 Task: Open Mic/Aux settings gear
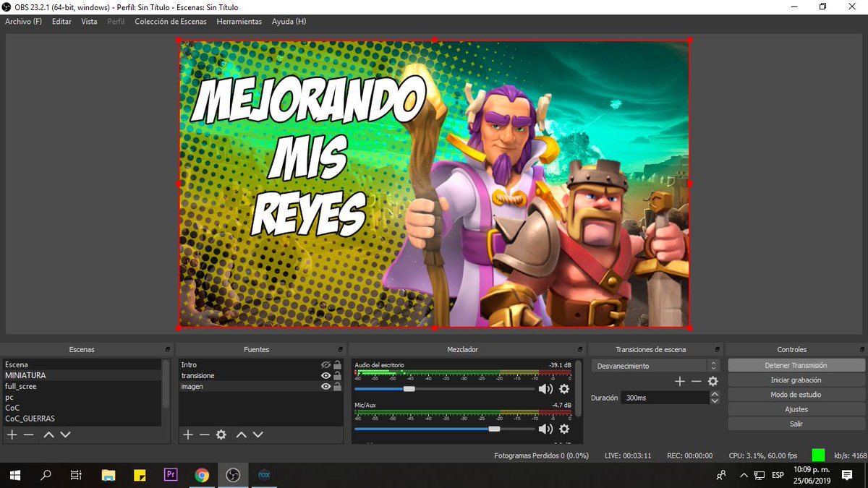coord(564,429)
